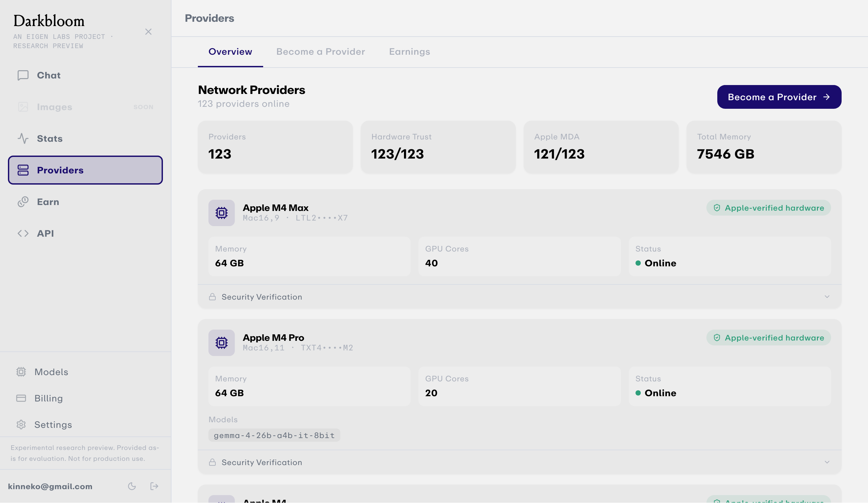The image size is (868, 503).
Task: Click the Images picture icon in sidebar
Action: [23, 107]
